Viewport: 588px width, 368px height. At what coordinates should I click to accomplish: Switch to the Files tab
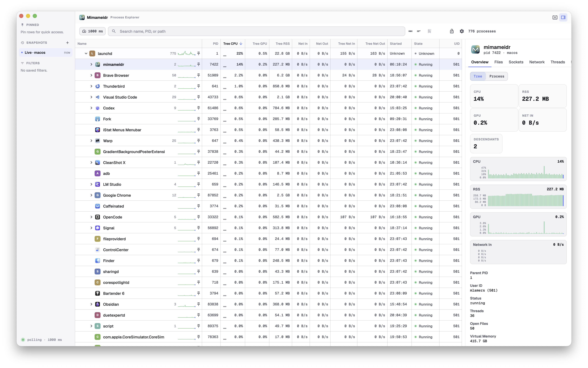point(498,62)
